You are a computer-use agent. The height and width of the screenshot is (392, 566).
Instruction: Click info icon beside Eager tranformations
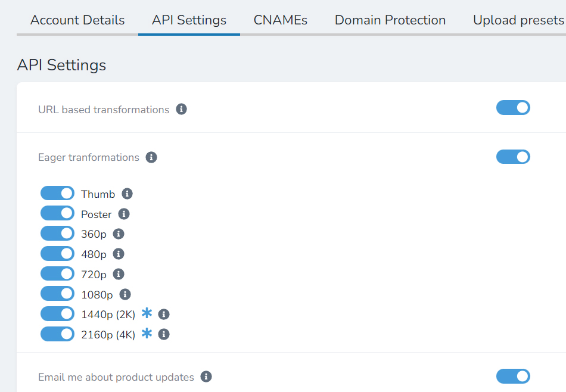151,157
